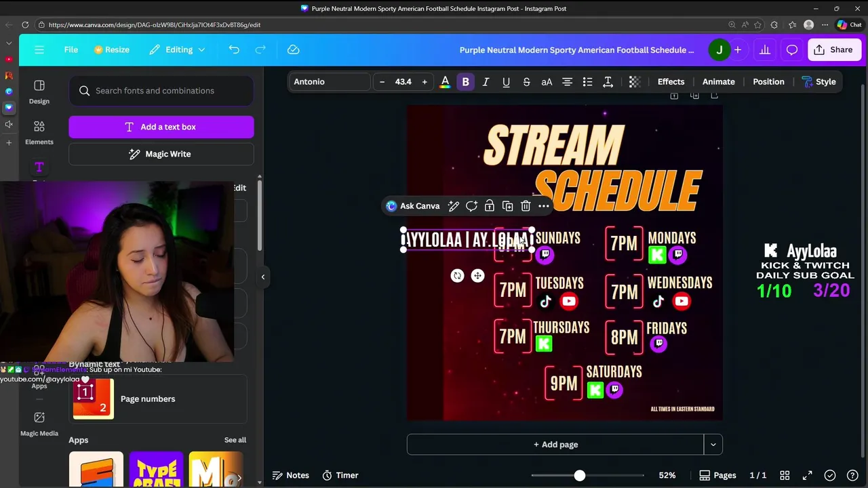The height and width of the screenshot is (488, 868).
Task: Increase font size with plus
Action: 425,81
